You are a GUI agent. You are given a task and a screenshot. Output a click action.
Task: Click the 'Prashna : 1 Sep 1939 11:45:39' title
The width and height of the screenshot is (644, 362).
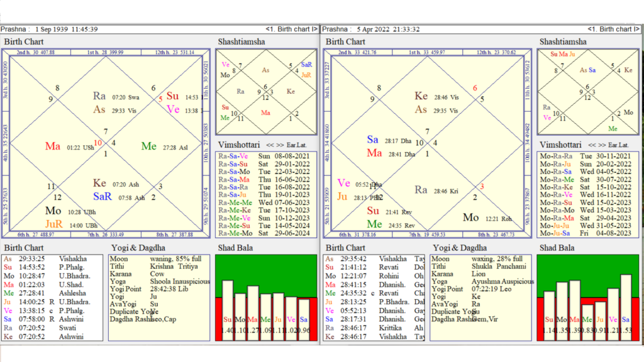[x=49, y=29]
